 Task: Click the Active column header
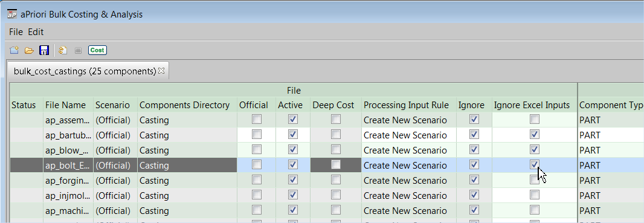click(x=293, y=105)
